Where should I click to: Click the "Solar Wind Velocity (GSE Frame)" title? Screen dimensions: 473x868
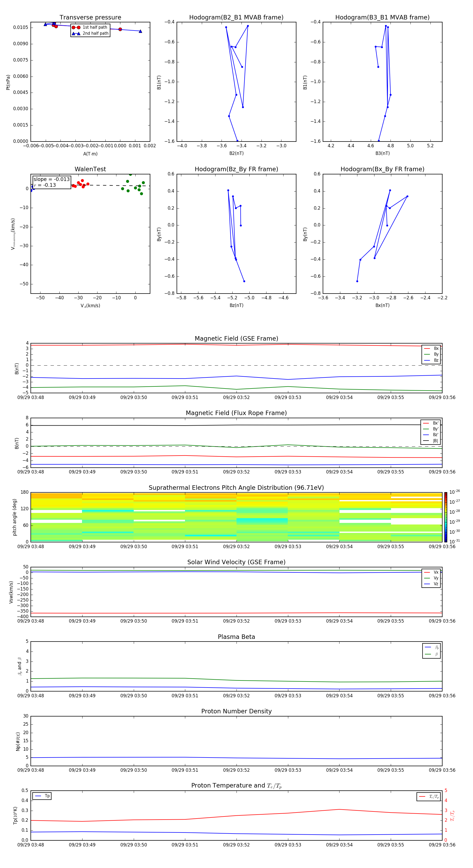click(x=236, y=562)
